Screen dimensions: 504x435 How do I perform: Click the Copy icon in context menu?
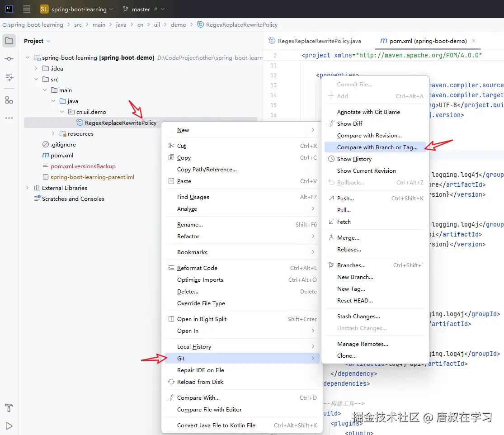[171, 157]
